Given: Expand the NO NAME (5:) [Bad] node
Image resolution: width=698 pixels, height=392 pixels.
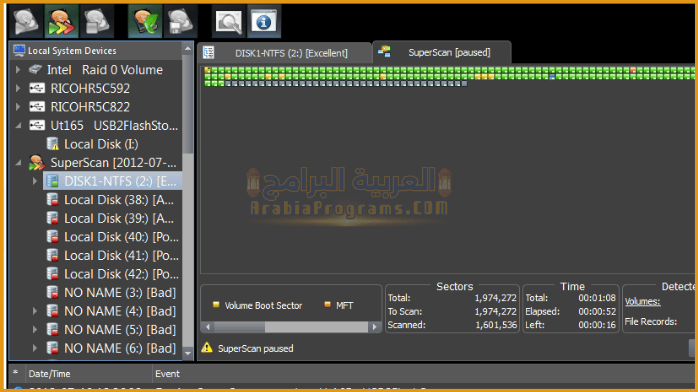Looking at the screenshot, I should [x=35, y=330].
